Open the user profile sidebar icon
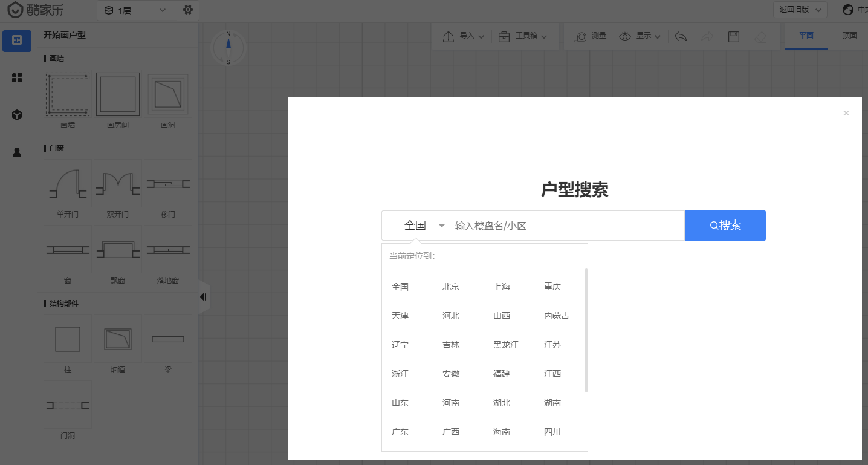This screenshot has width=868, height=465. 17,152
